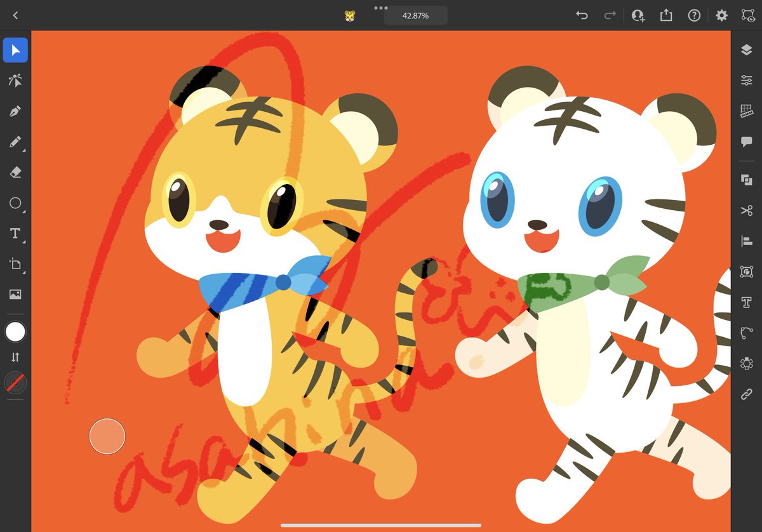Viewport: 762px width, 532px height.
Task: Open the Settings gear
Action: (x=722, y=15)
